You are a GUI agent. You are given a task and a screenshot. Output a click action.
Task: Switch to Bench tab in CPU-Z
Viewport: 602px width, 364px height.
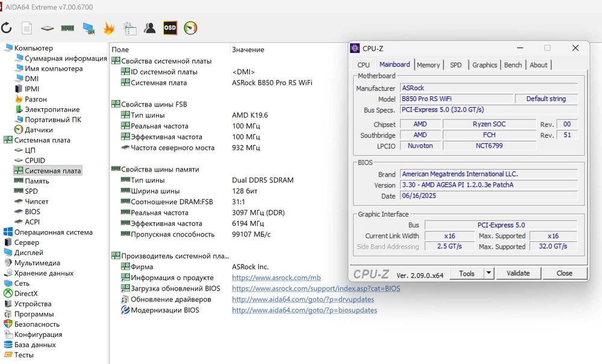click(513, 65)
